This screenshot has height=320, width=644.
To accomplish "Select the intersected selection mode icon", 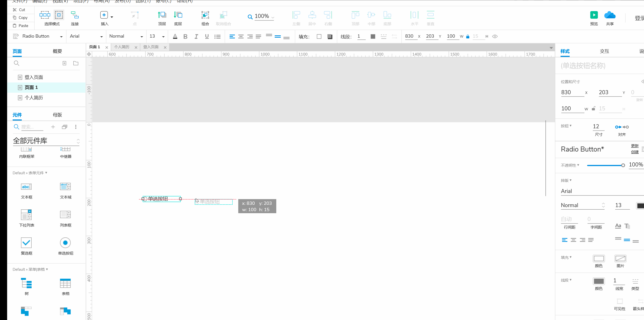I will click(x=45, y=15).
